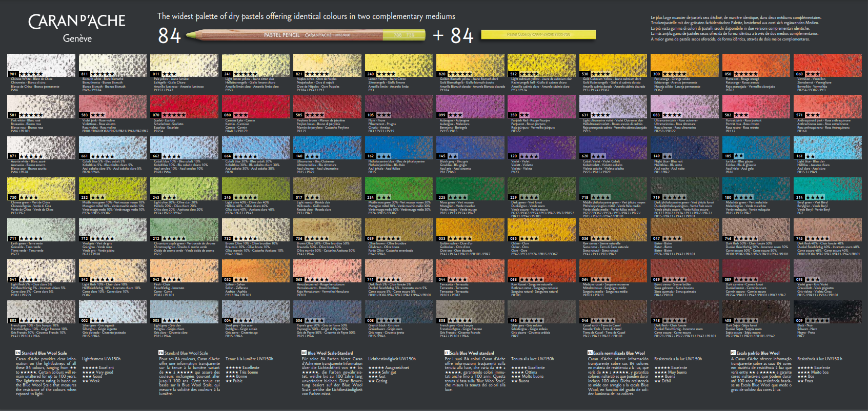Choose the 530 Gold Cadmium Yellow swatch
The width and height of the screenshot is (868, 411).
(x=613, y=65)
